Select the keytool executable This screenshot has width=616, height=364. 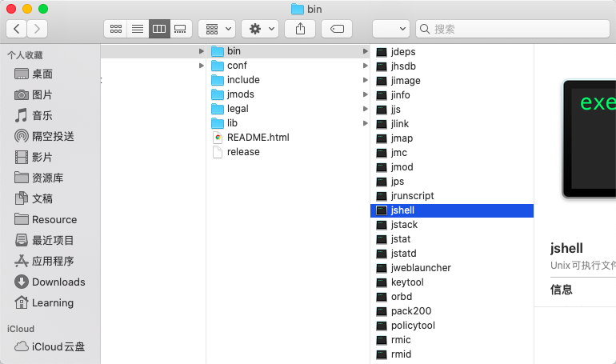click(x=406, y=282)
